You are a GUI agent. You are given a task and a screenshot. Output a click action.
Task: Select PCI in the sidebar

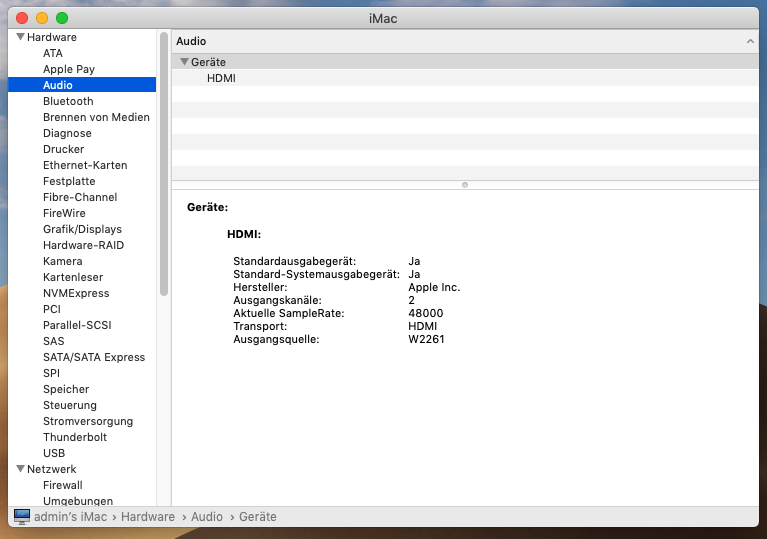click(x=52, y=310)
